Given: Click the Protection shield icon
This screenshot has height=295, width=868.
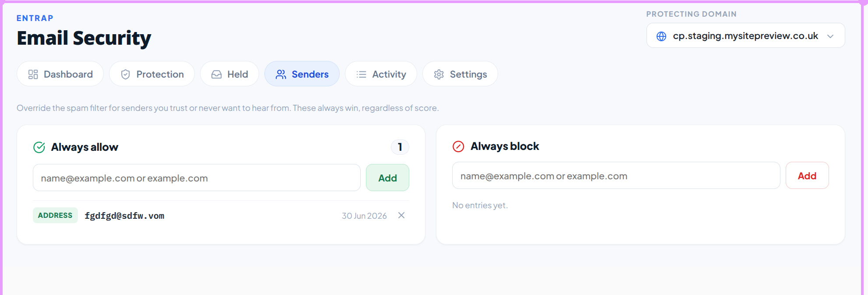Looking at the screenshot, I should [x=126, y=75].
